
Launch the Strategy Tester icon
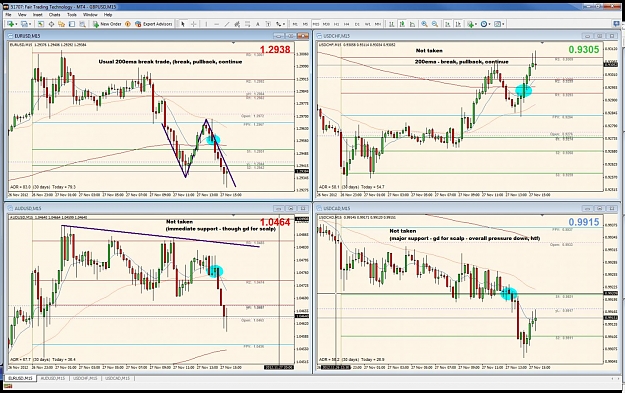pyautogui.click(x=83, y=24)
